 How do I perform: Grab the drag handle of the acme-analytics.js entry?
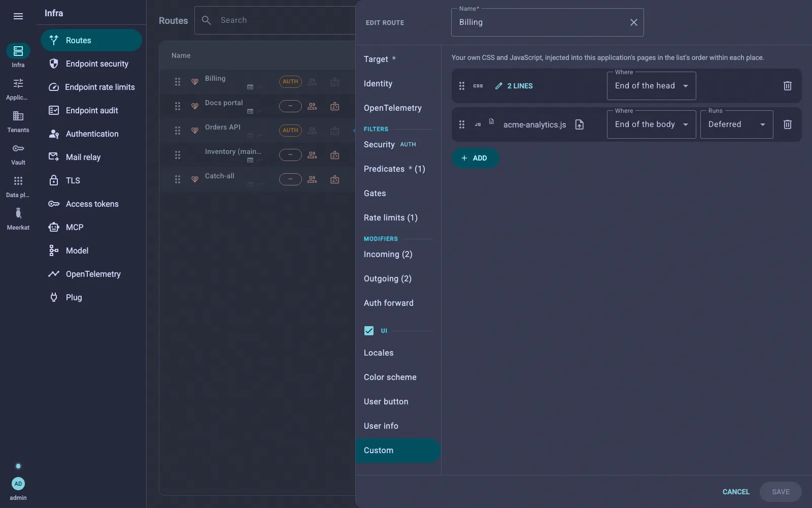pyautogui.click(x=462, y=124)
